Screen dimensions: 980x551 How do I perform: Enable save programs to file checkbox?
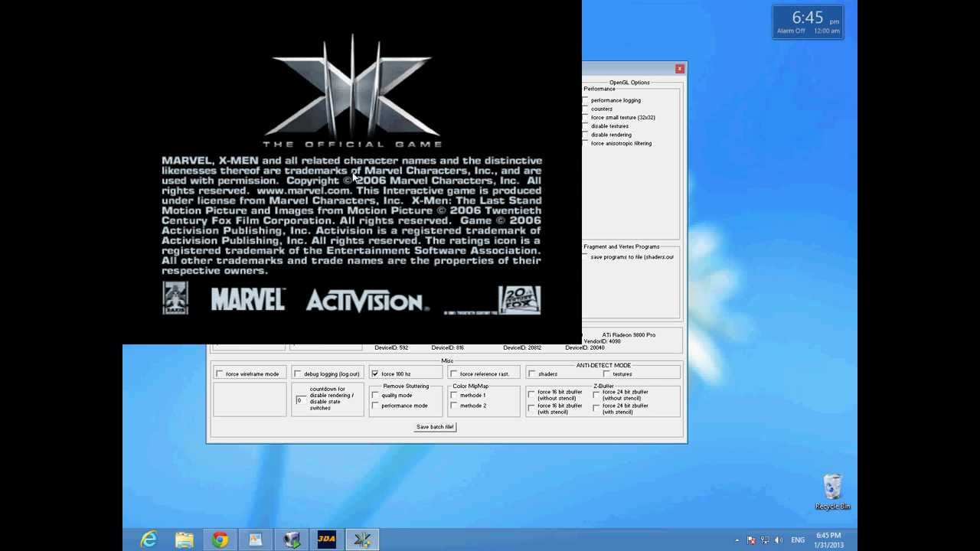[586, 257]
